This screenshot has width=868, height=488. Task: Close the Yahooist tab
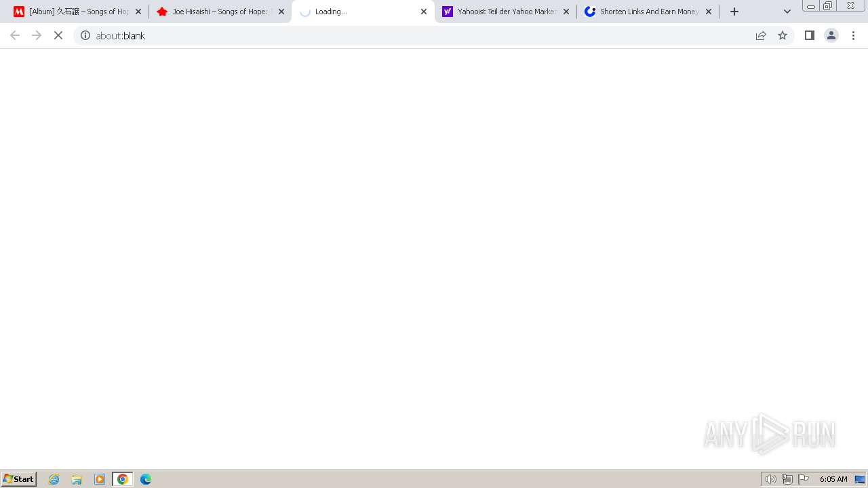click(566, 12)
